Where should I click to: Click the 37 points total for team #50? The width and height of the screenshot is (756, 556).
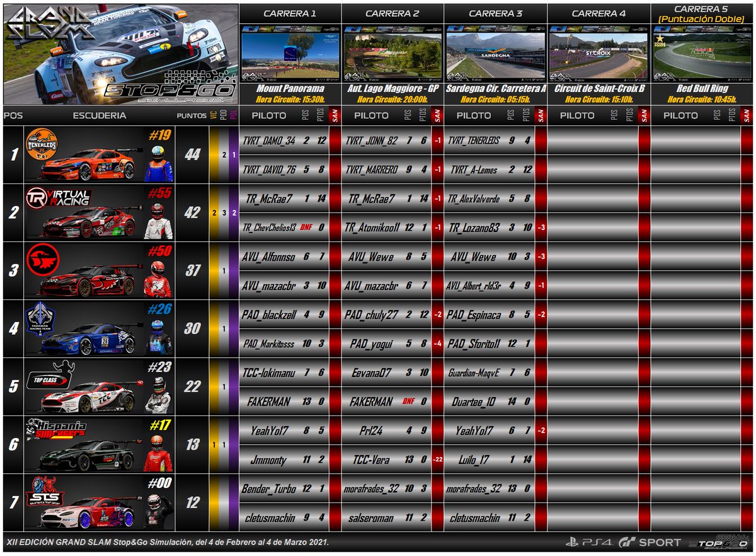tap(193, 270)
